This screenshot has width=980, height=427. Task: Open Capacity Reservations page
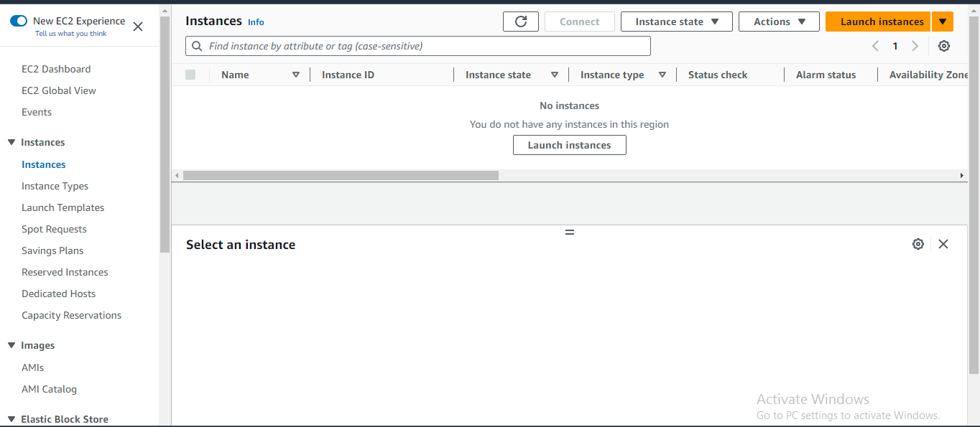(72, 315)
